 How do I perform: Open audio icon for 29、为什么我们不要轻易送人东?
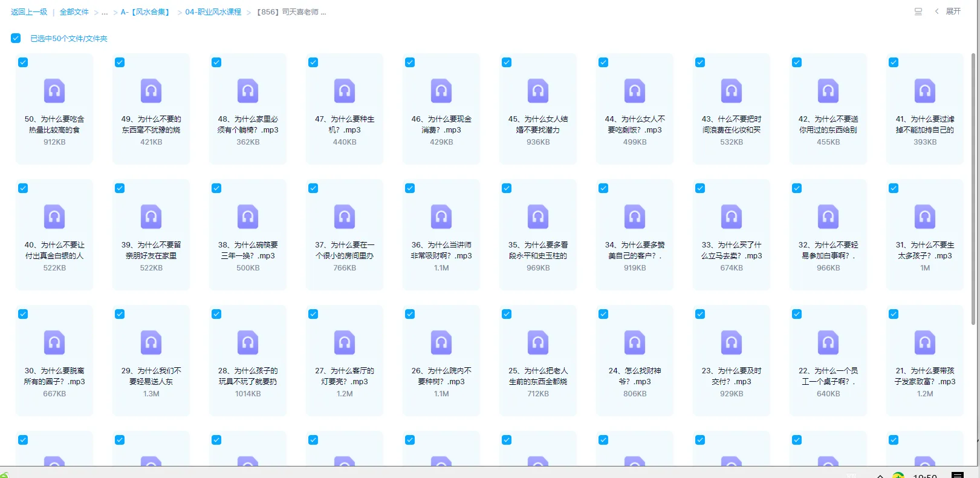151,342
